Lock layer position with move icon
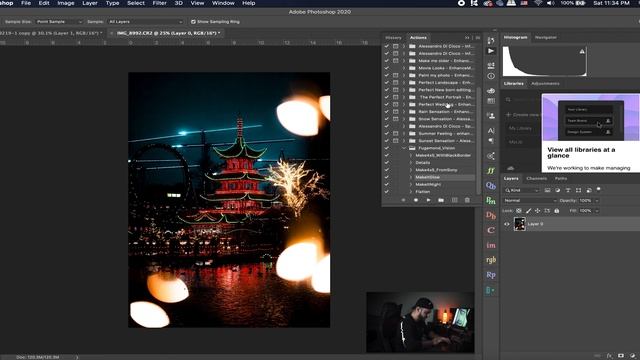Viewport: 640px width, 360px height. pyautogui.click(x=538, y=211)
